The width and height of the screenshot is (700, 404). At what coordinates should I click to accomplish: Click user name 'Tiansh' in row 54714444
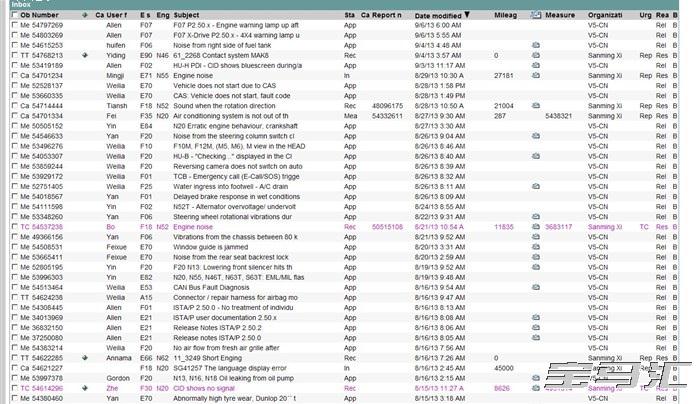[x=117, y=106]
